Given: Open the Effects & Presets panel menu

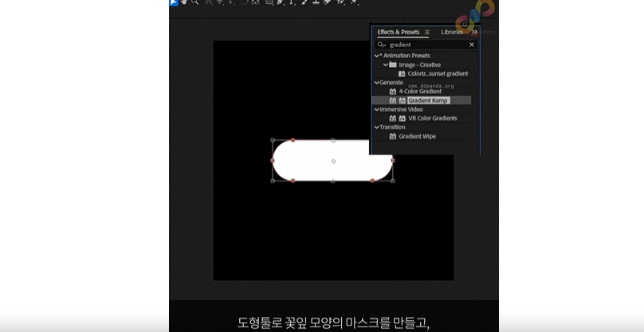Looking at the screenshot, I should click(x=426, y=32).
